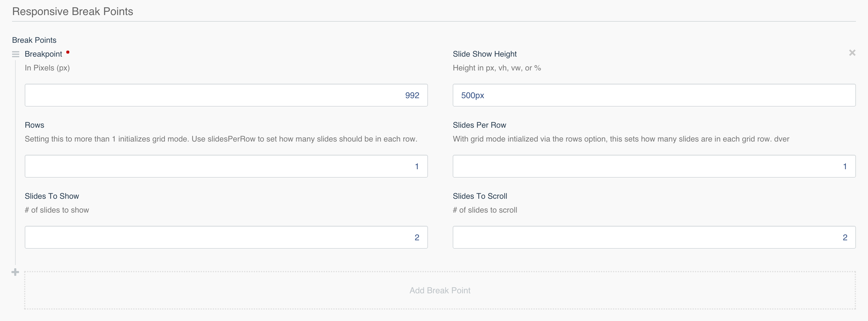Select the Slides Per Row input
The width and height of the screenshot is (868, 321).
pyautogui.click(x=654, y=167)
